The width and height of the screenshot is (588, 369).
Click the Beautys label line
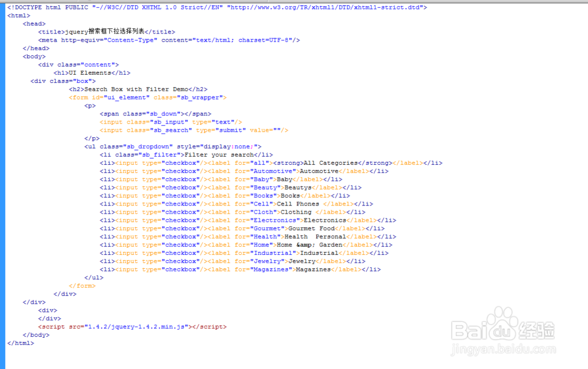pos(230,188)
